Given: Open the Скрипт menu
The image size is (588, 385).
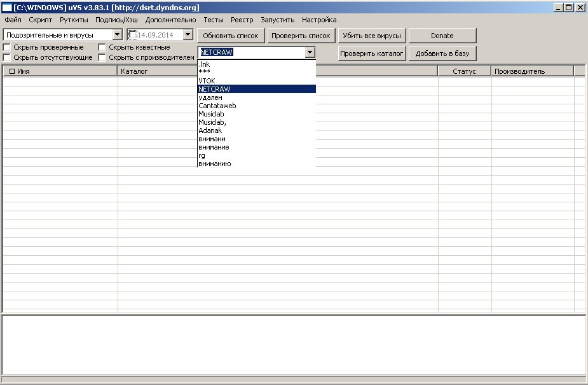Looking at the screenshot, I should (41, 20).
